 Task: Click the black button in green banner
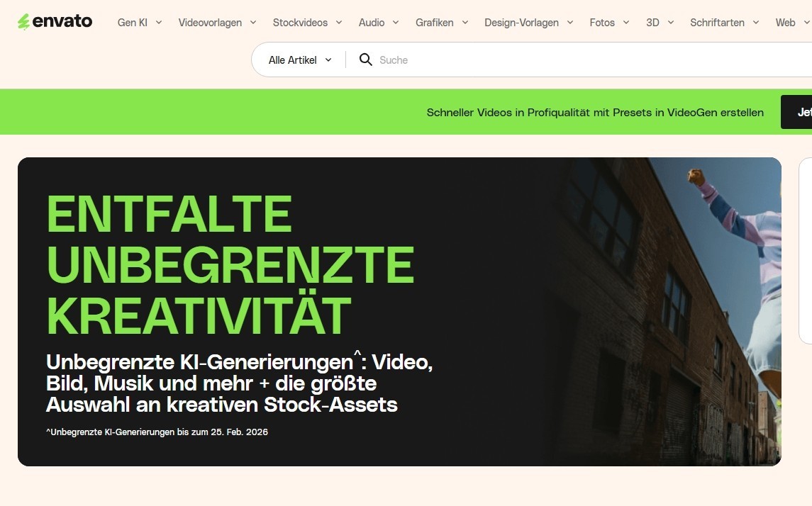797,112
